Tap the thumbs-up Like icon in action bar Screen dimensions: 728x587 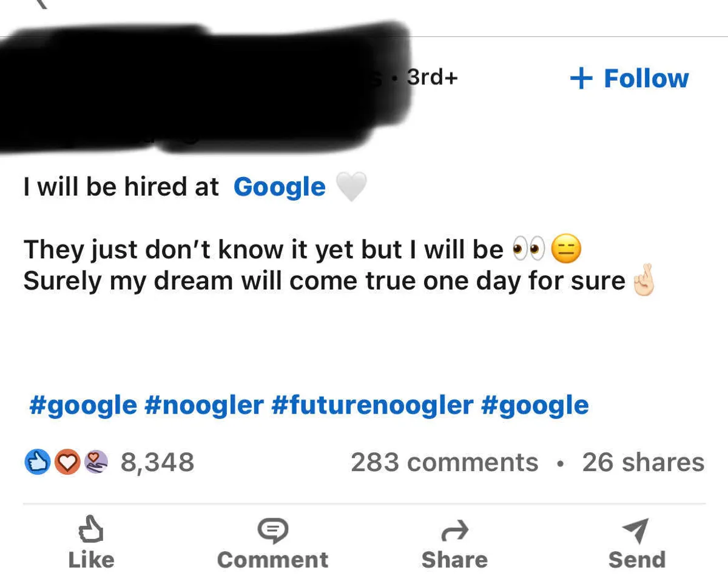[91, 530]
